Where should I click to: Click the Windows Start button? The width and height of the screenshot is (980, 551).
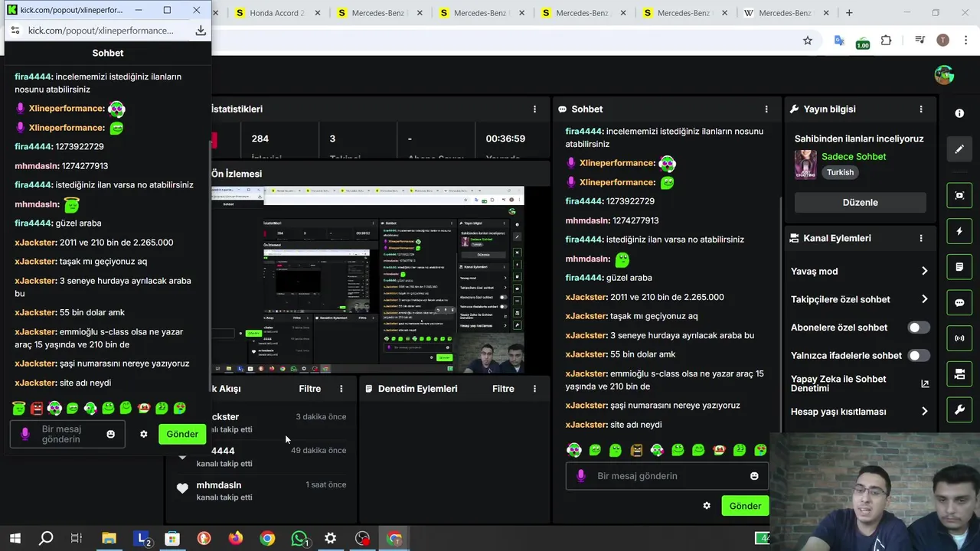15,539
